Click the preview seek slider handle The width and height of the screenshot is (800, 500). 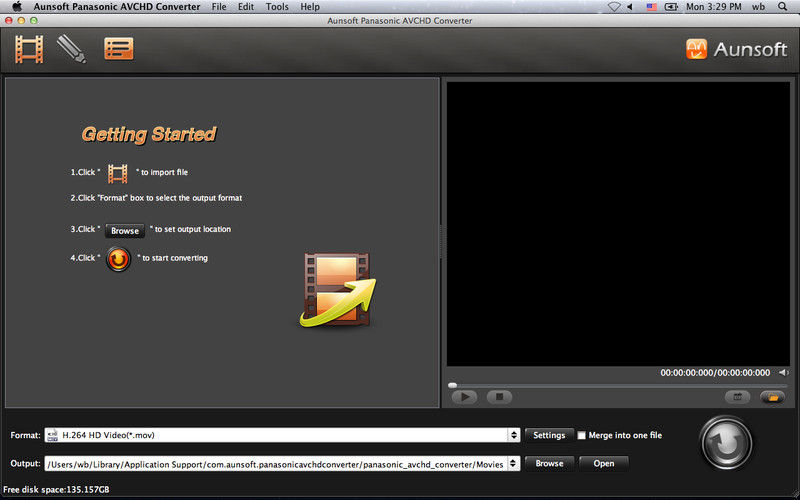pyautogui.click(x=453, y=385)
